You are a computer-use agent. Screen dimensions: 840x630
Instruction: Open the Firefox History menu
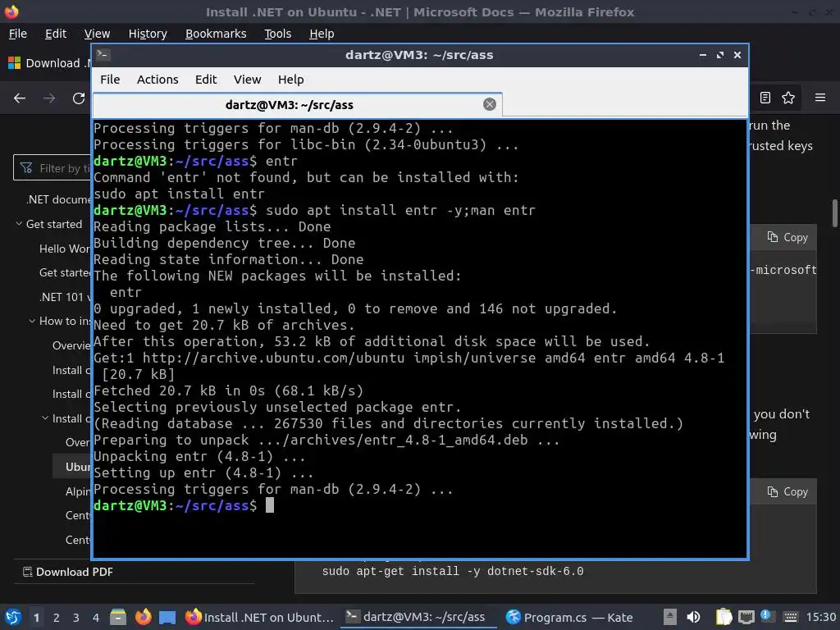148,34
